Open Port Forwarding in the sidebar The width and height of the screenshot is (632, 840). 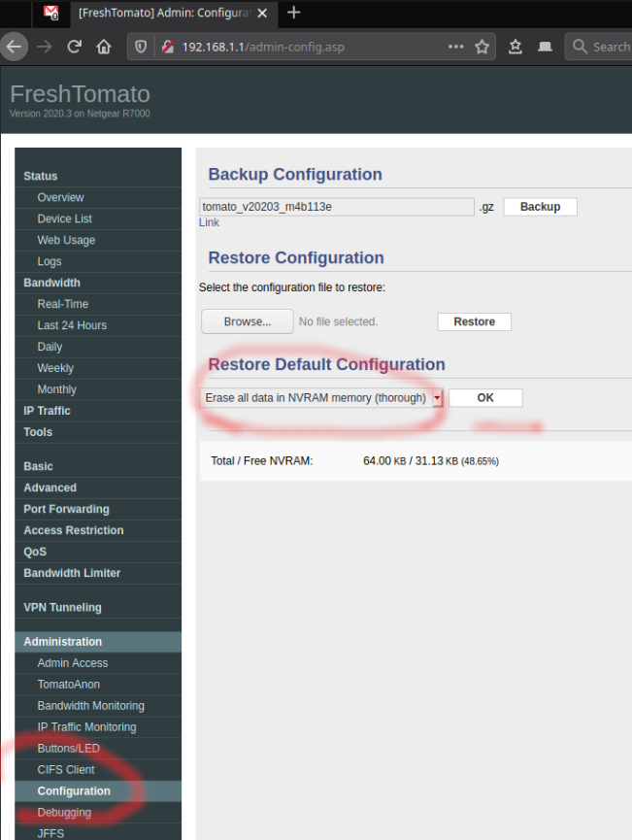(x=66, y=509)
